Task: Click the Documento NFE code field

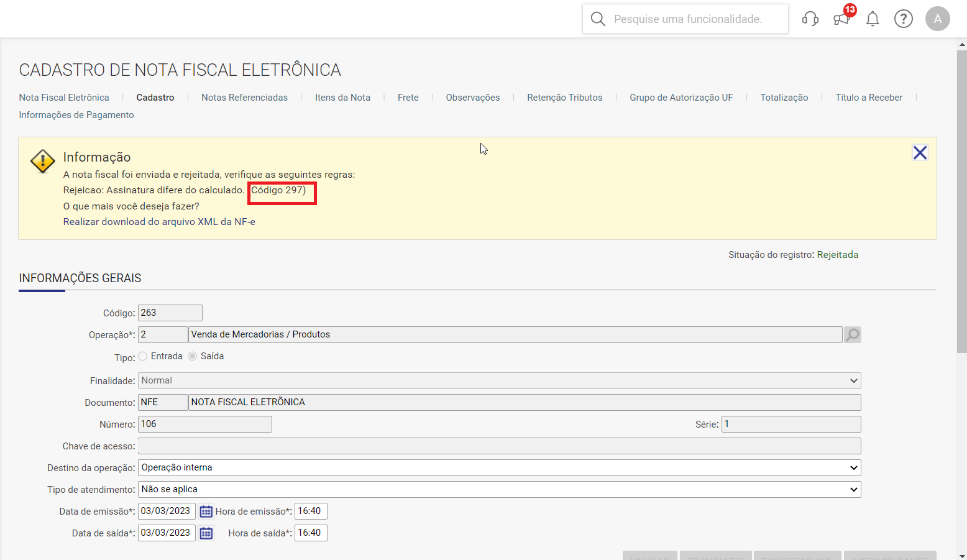Action: coord(163,402)
